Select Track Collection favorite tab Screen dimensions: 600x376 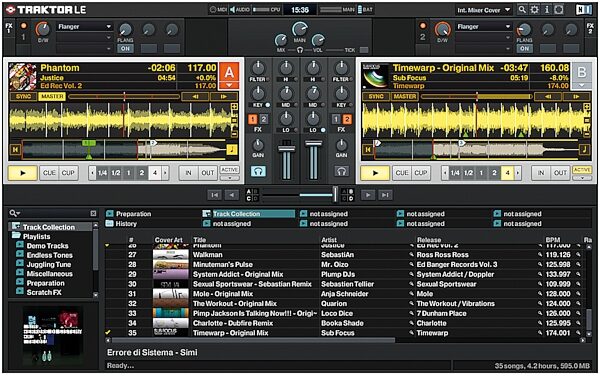(249, 214)
